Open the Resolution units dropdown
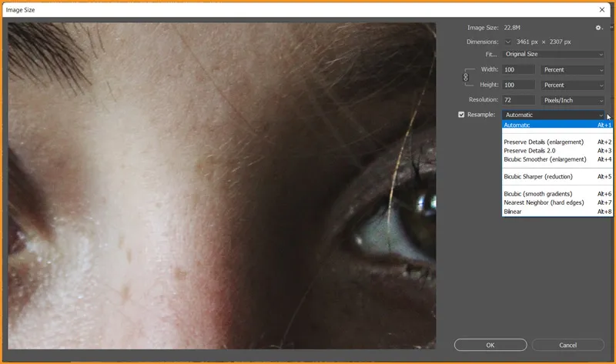The height and width of the screenshot is (364, 616). pos(572,100)
